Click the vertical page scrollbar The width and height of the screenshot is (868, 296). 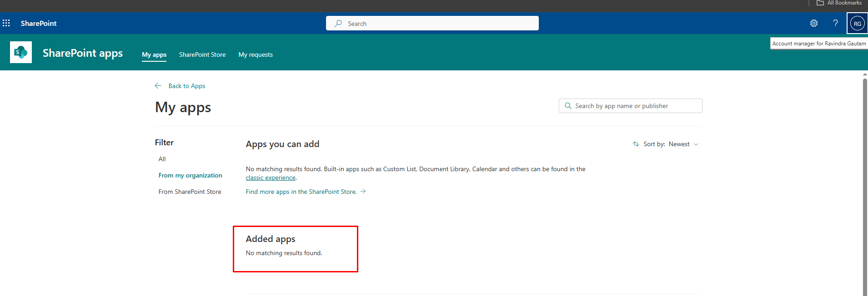point(865,186)
